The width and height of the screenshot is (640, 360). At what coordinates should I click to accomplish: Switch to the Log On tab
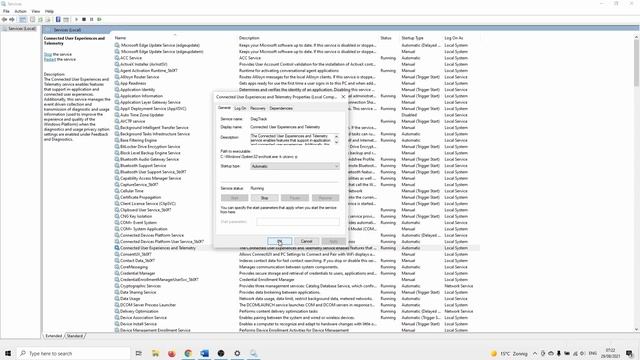click(x=240, y=108)
